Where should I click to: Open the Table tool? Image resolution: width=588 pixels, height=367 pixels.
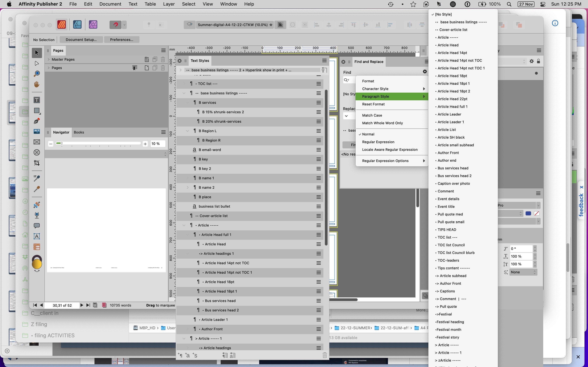[x=37, y=246]
